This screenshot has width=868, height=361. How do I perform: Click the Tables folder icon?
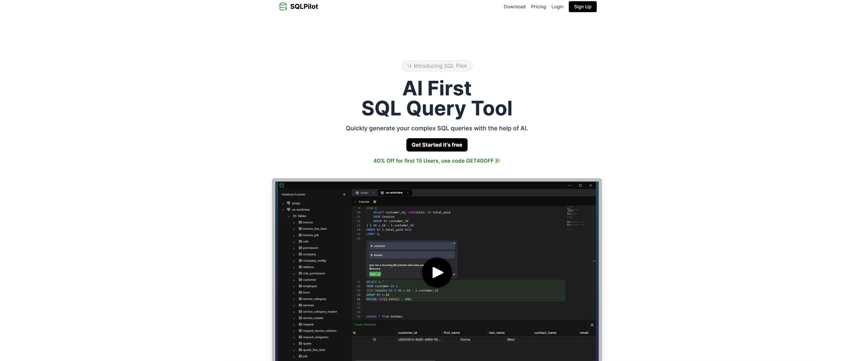pyautogui.click(x=295, y=216)
